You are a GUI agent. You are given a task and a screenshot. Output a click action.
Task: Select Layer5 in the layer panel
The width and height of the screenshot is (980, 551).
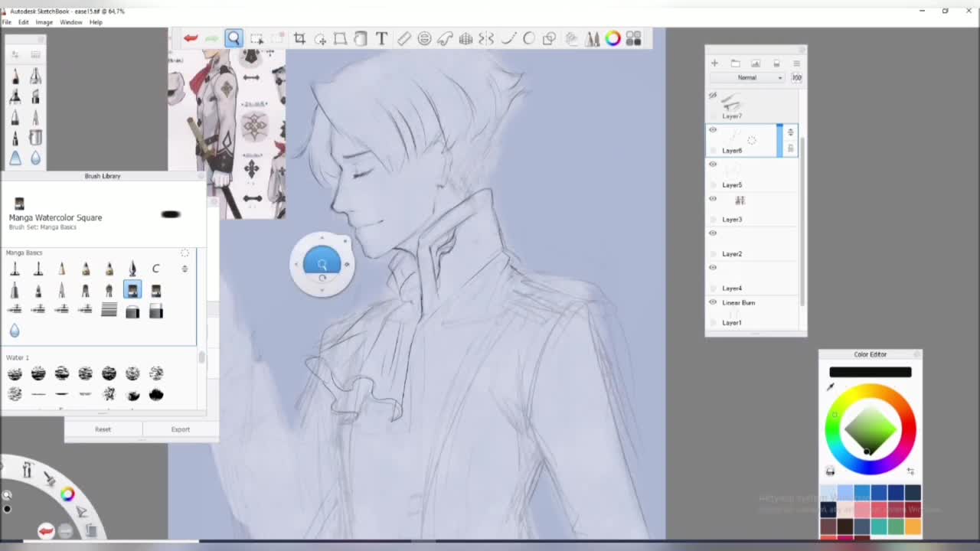(x=751, y=175)
